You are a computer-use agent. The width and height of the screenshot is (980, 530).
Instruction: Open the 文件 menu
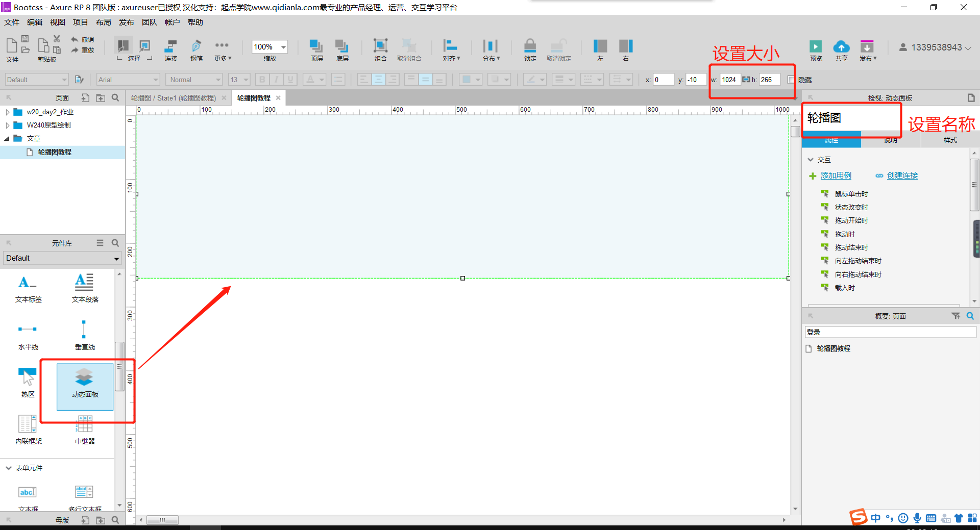12,22
